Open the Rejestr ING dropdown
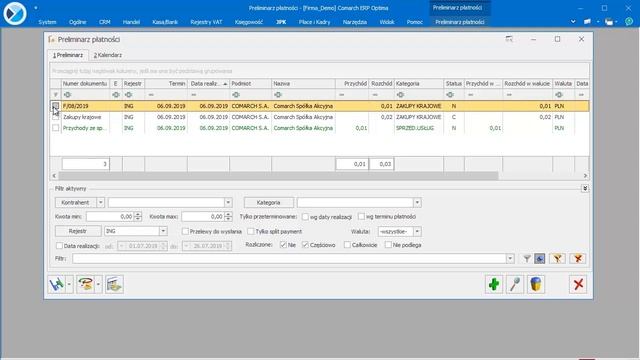 pos(163,231)
